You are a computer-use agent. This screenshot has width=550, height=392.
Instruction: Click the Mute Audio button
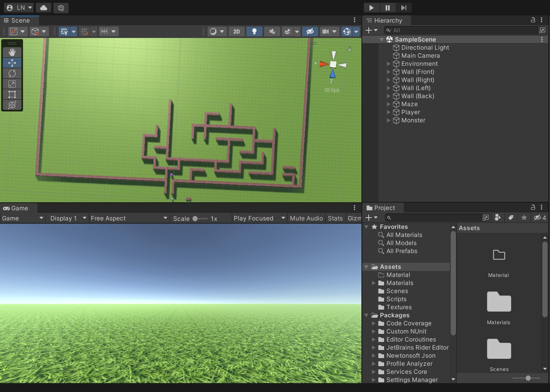(306, 218)
